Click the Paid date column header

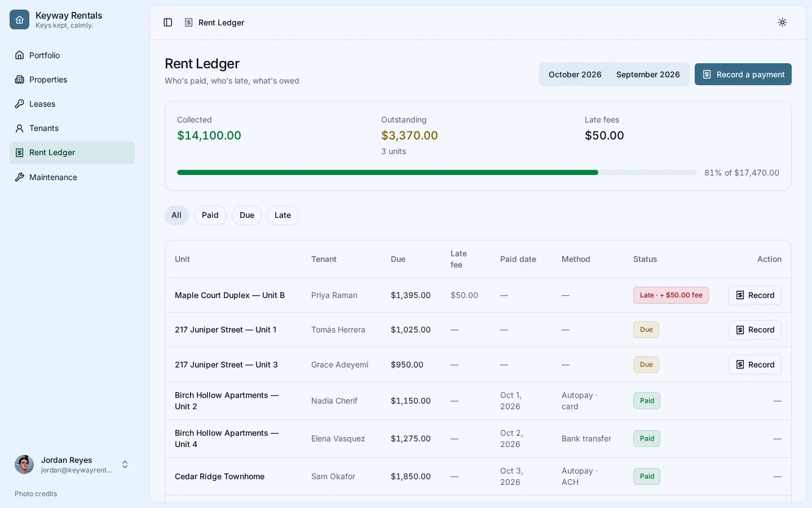(518, 259)
